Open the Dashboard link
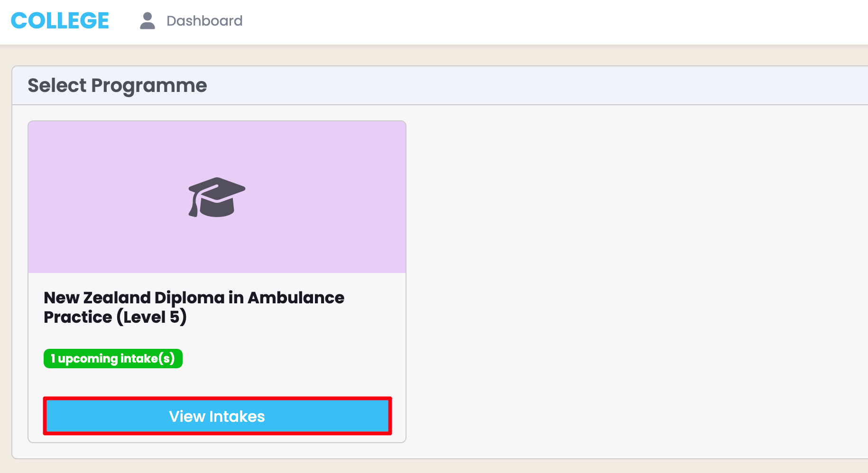Image resolution: width=868 pixels, height=473 pixels. tap(204, 21)
